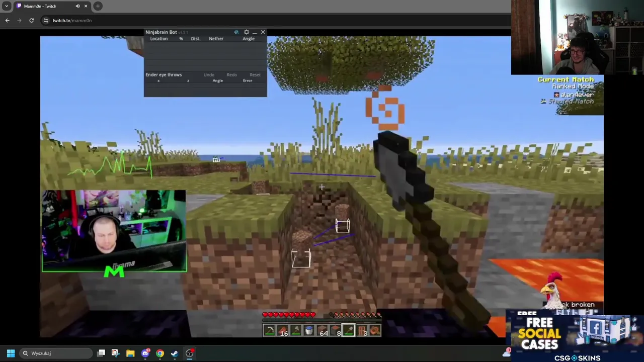Select the highlighted shovel hotbar slot
Image resolution: width=644 pixels, height=362 pixels.
point(348,330)
